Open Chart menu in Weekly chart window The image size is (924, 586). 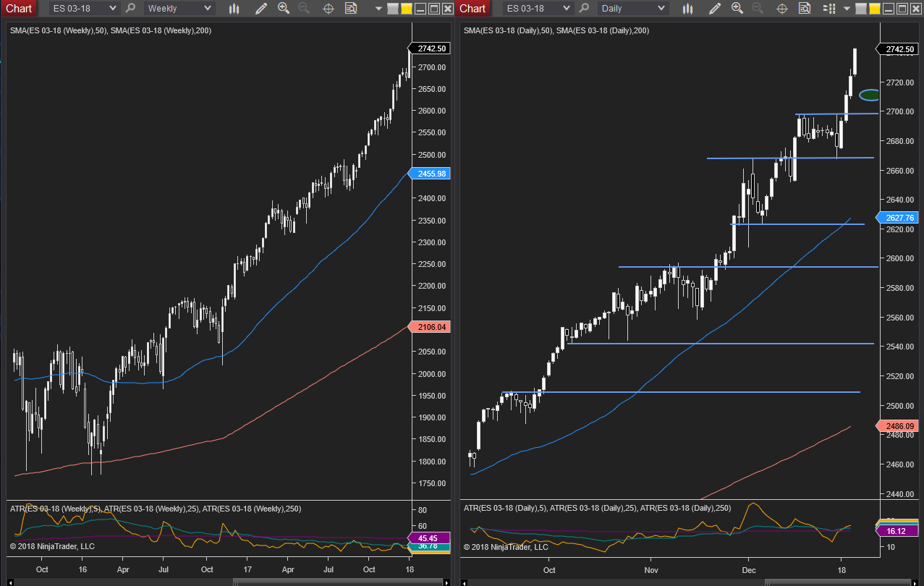[18, 8]
